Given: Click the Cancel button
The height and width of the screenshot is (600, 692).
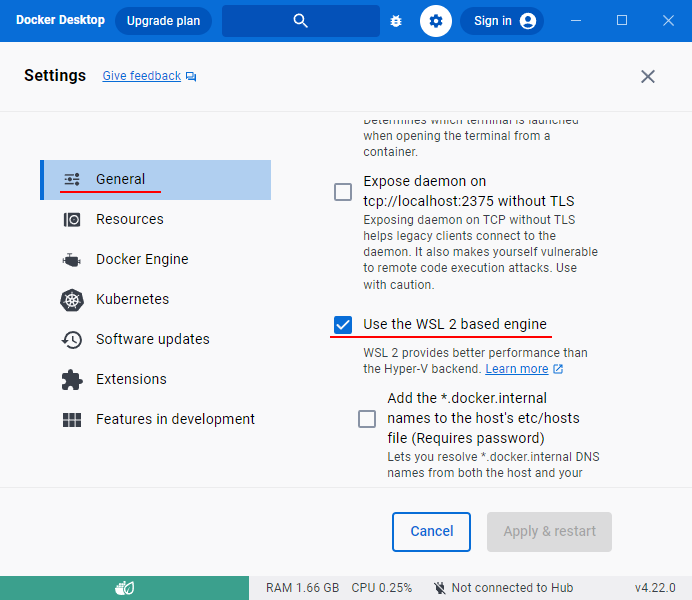Looking at the screenshot, I should [431, 532].
